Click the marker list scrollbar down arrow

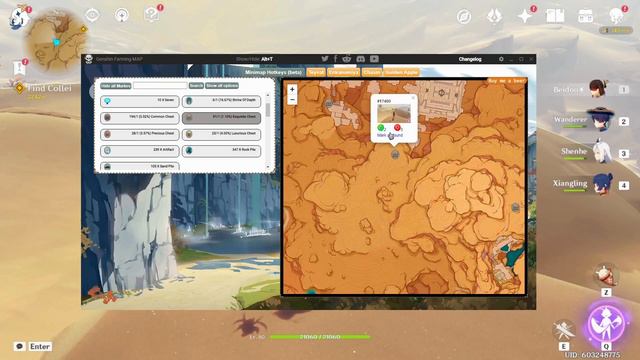tap(268, 167)
